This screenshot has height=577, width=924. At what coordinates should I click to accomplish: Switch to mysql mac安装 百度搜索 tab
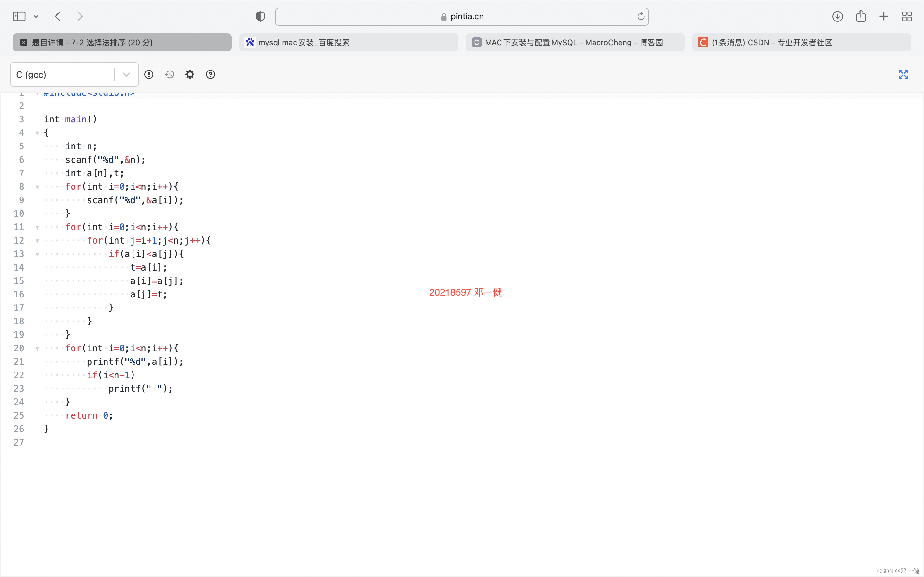pos(348,42)
